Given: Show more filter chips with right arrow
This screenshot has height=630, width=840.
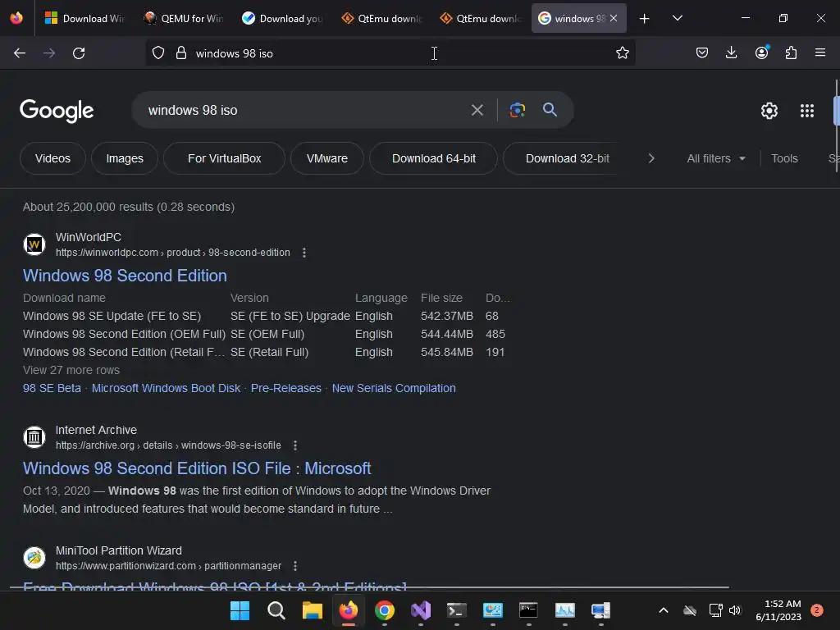Looking at the screenshot, I should (x=651, y=158).
